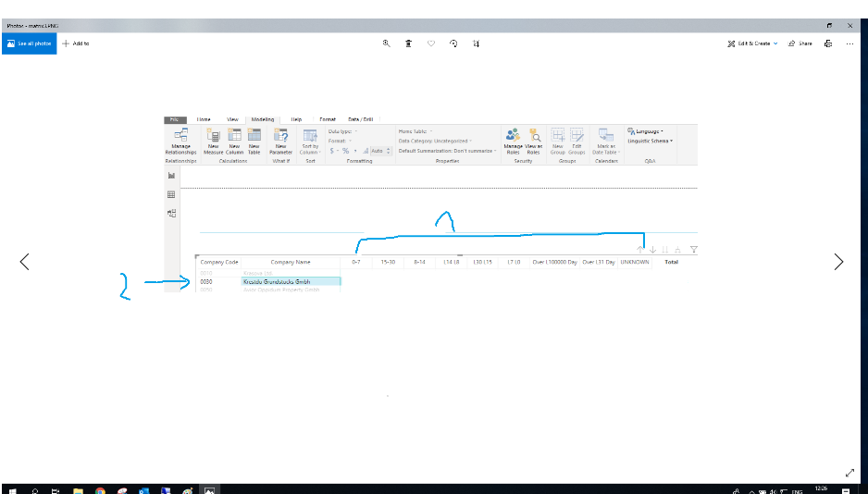Open File Explorer from the taskbar
868x494 pixels.
[78, 490]
